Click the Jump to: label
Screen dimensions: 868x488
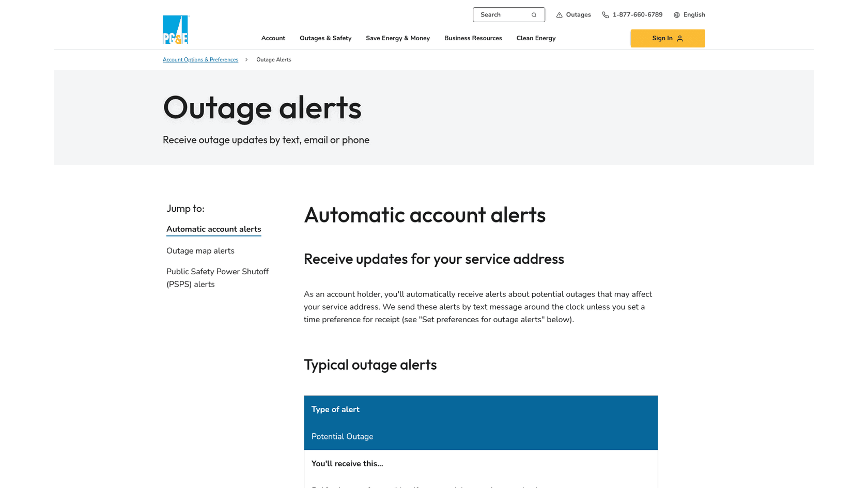tap(185, 209)
